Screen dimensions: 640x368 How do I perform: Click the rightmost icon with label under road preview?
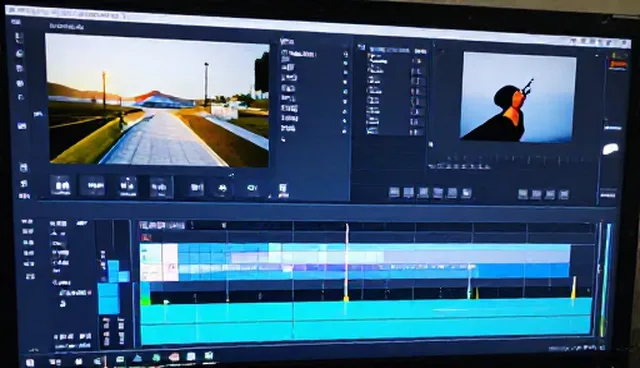tap(283, 190)
